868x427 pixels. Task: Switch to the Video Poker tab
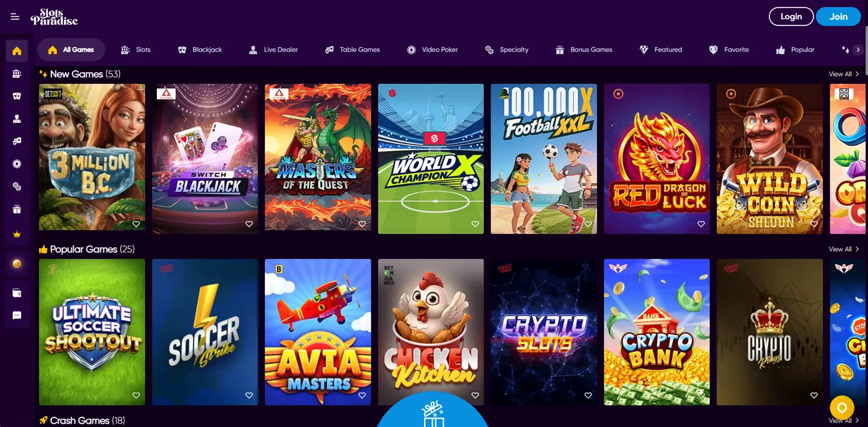[433, 50]
